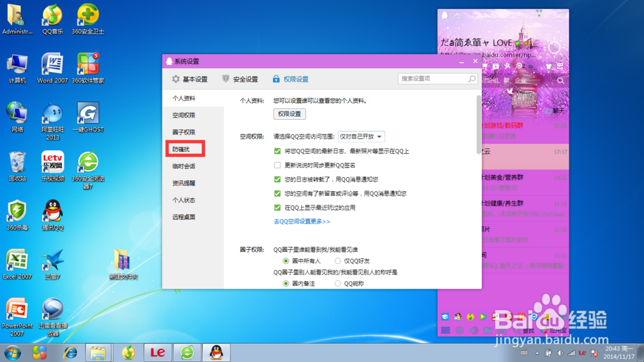Switch to the 安全设置 tab
The height and width of the screenshot is (362, 644).
pos(240,79)
